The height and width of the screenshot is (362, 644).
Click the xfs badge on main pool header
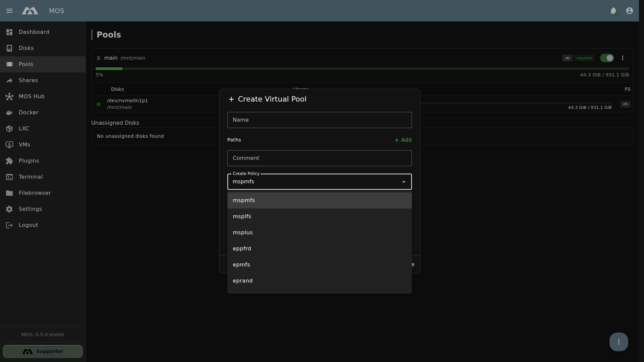pos(567,58)
